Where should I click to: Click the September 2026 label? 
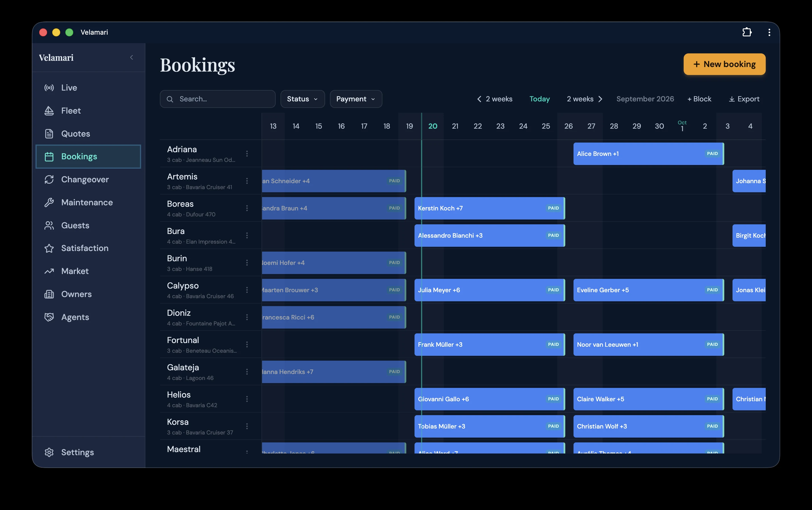tap(645, 99)
